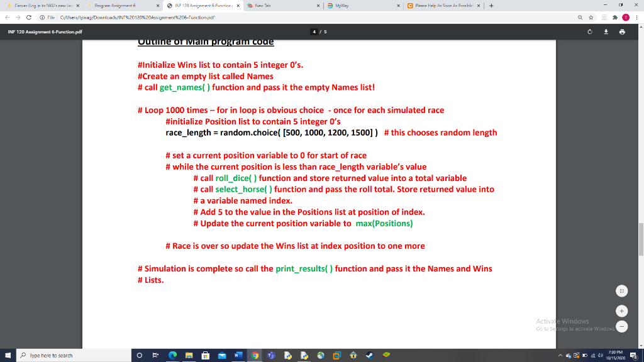Click the race_length = random.choice line
This screenshot has width=644, height=362.
pyautogui.click(x=272, y=133)
